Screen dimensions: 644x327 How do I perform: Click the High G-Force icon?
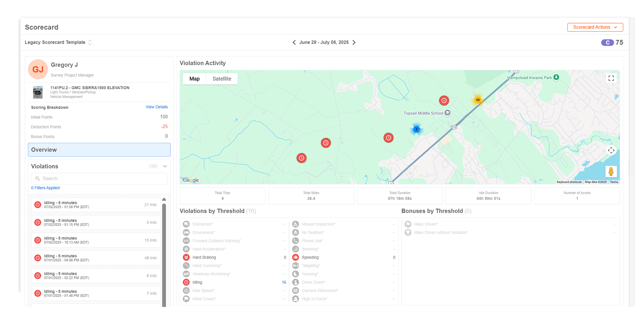coord(296,299)
